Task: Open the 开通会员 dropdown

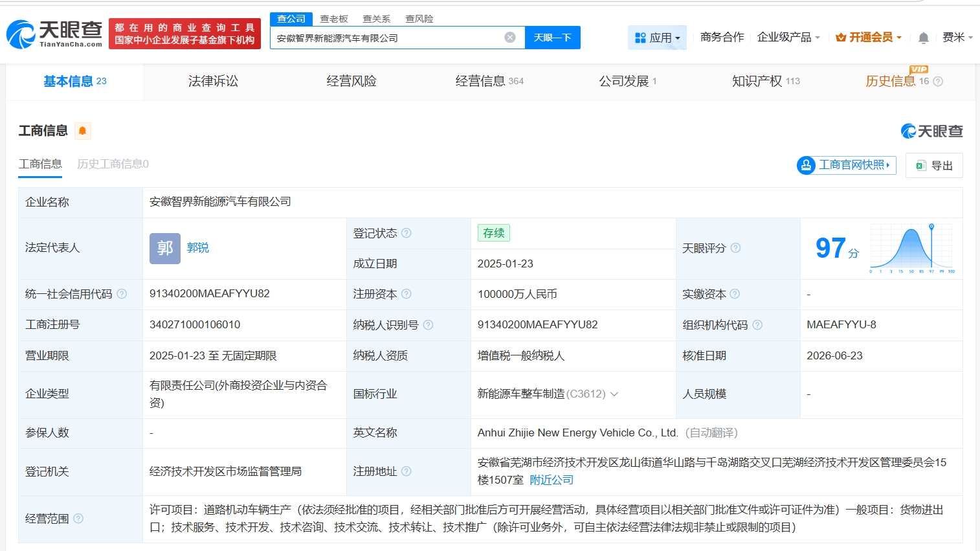Action: pos(869,38)
